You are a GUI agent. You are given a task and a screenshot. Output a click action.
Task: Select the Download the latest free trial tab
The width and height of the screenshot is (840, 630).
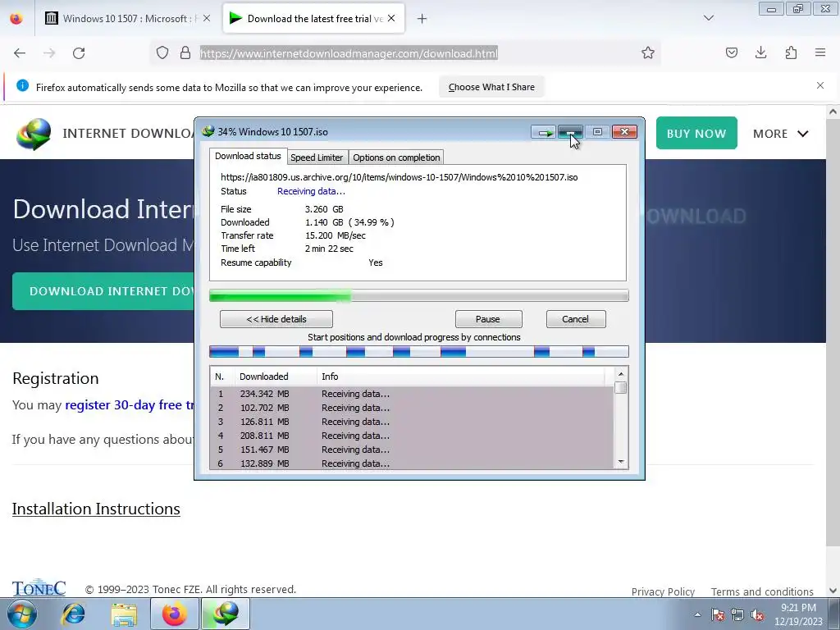coord(313,19)
